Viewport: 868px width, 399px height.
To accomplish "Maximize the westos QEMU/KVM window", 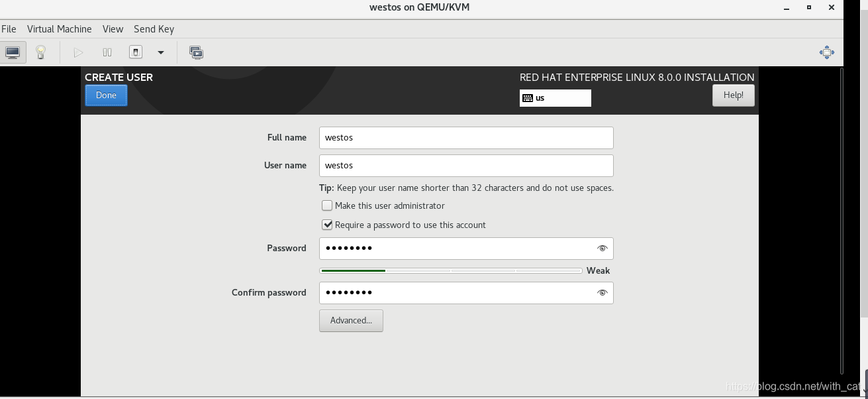I will [x=809, y=8].
